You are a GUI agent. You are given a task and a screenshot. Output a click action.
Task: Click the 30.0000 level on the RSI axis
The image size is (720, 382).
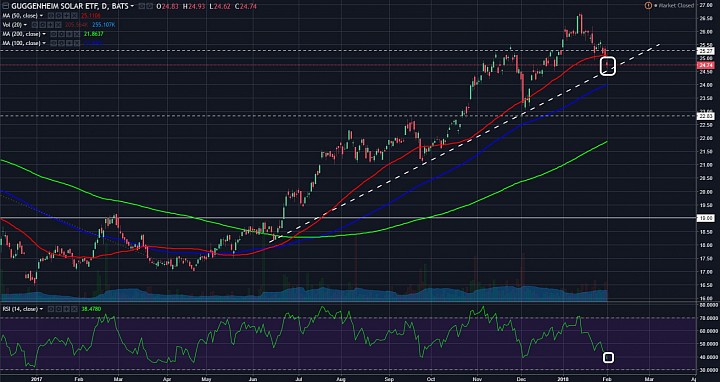[709, 370]
